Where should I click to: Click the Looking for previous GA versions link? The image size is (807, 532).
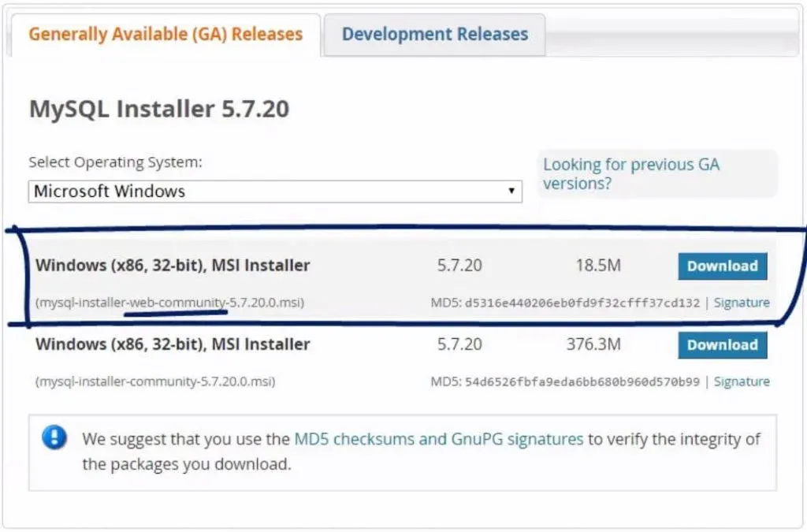pyautogui.click(x=630, y=174)
